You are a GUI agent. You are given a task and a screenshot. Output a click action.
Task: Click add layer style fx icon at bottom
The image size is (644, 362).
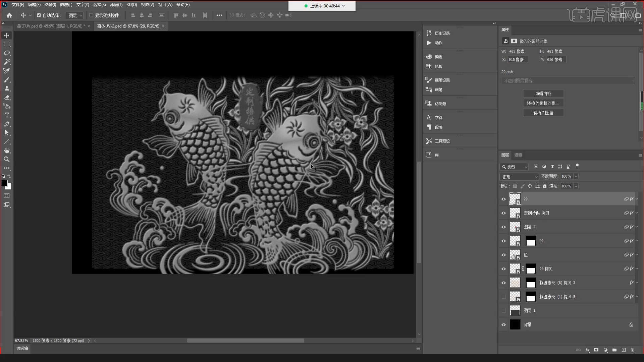(x=587, y=350)
